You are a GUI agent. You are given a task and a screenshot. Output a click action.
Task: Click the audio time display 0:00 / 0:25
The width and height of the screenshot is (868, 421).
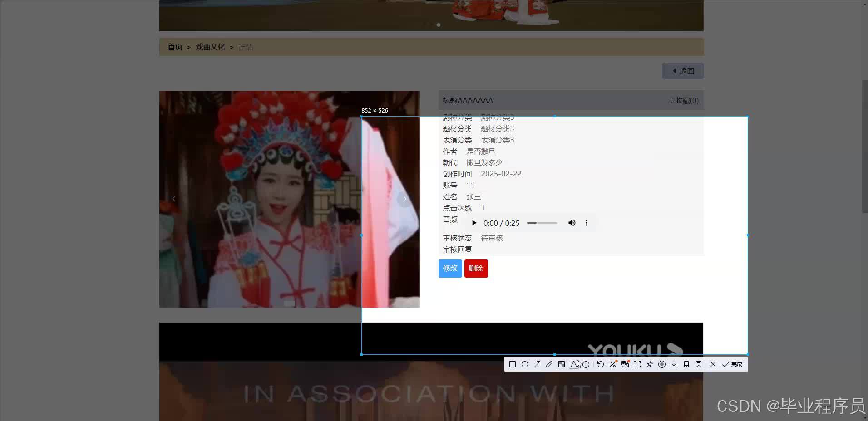501,223
